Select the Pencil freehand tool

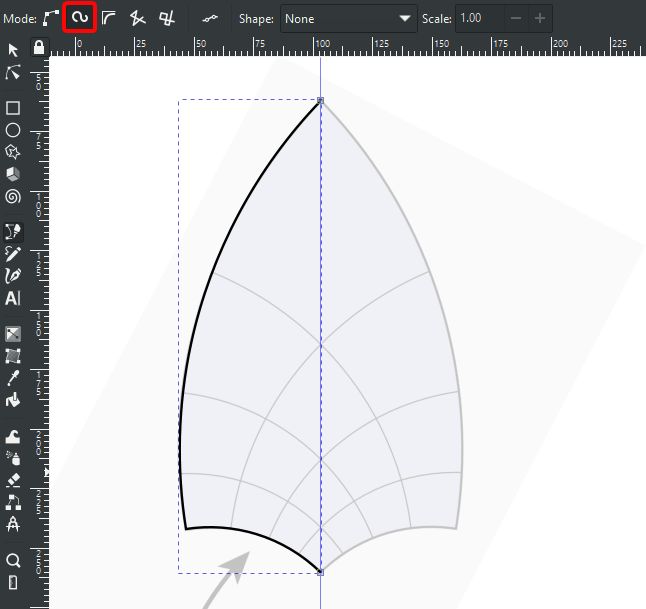point(13,253)
